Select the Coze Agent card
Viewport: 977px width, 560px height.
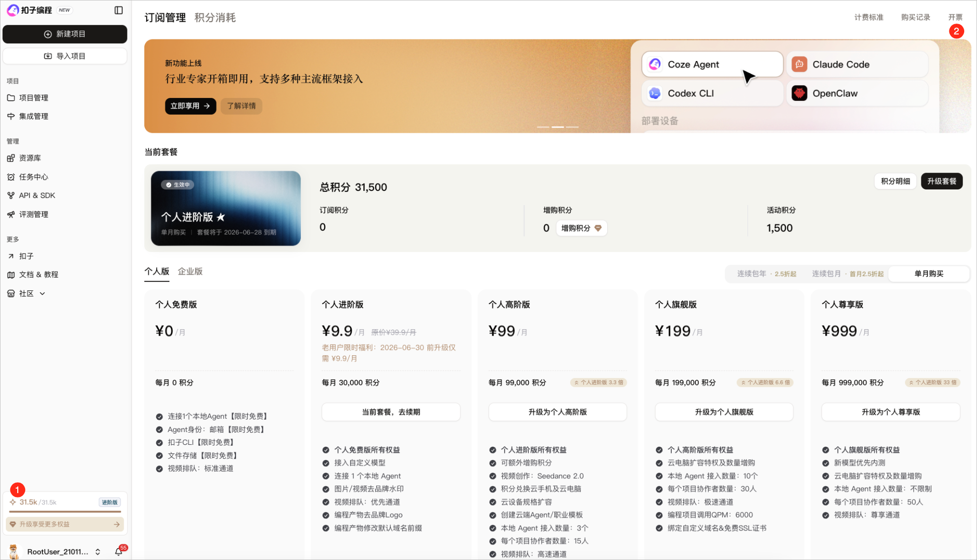pyautogui.click(x=712, y=64)
